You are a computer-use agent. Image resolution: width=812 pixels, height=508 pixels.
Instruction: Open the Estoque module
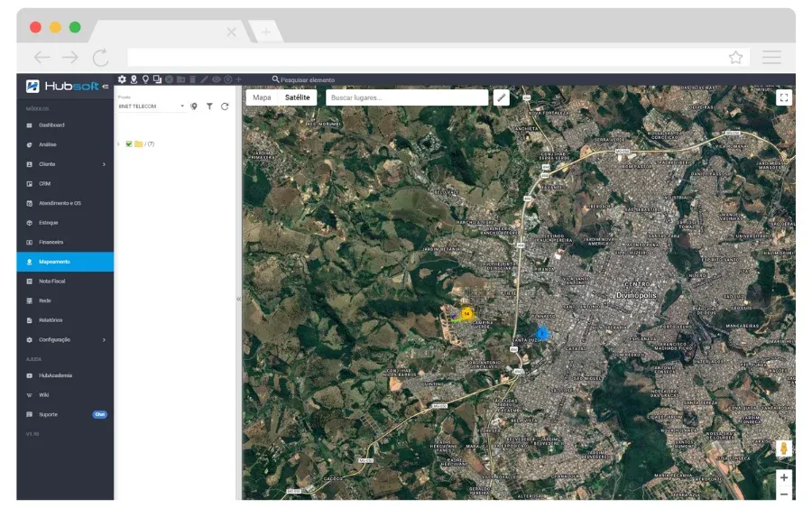(65, 223)
